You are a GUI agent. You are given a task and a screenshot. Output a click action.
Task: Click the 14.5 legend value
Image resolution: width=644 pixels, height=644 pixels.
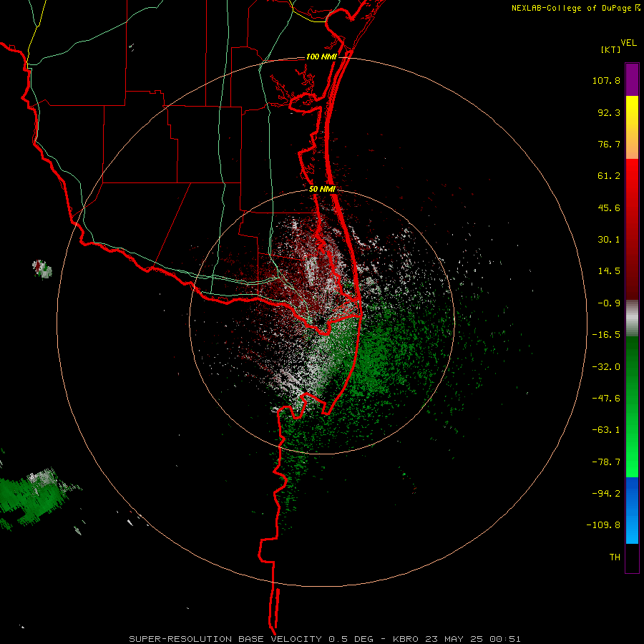tap(609, 271)
